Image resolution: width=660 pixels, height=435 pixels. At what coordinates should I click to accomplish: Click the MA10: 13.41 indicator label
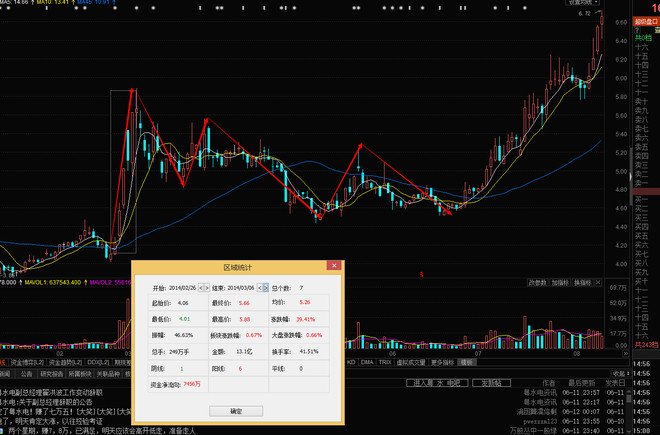click(53, 2)
